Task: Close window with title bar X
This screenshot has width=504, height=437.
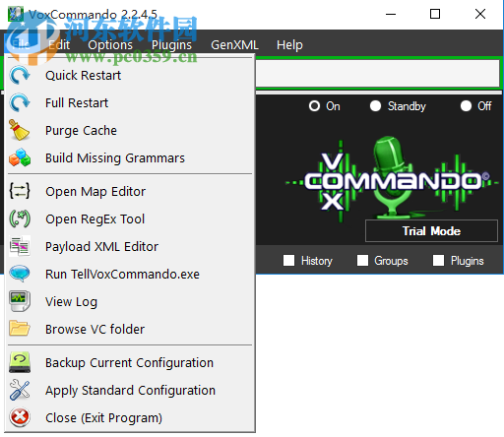Action: tap(480, 14)
